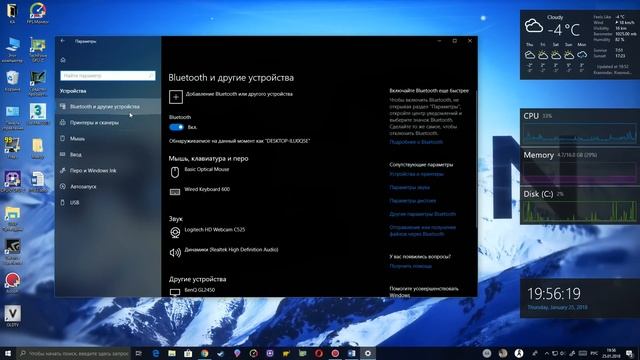
Task: Show hidden system tray icons
Action: tap(547, 353)
